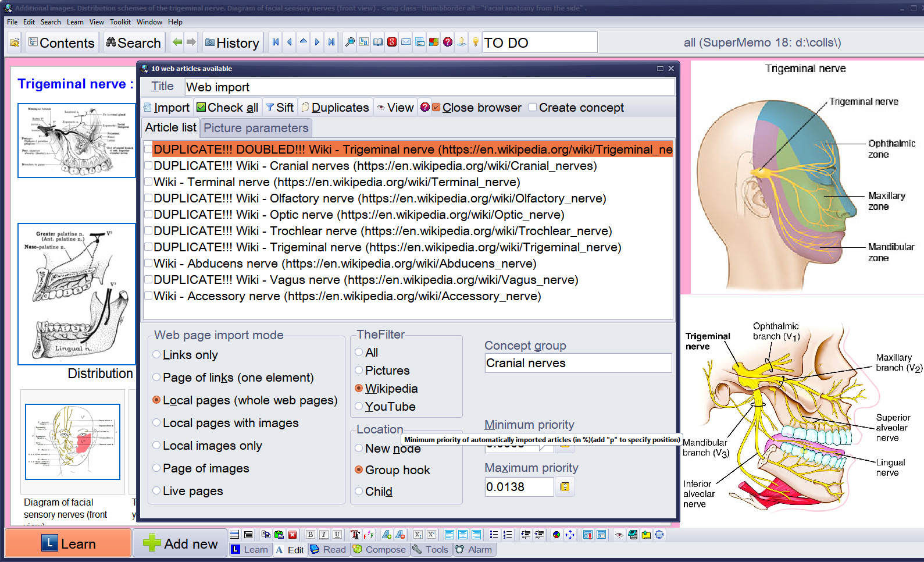
Task: Click the superscript icon in toolbar
Action: click(431, 535)
